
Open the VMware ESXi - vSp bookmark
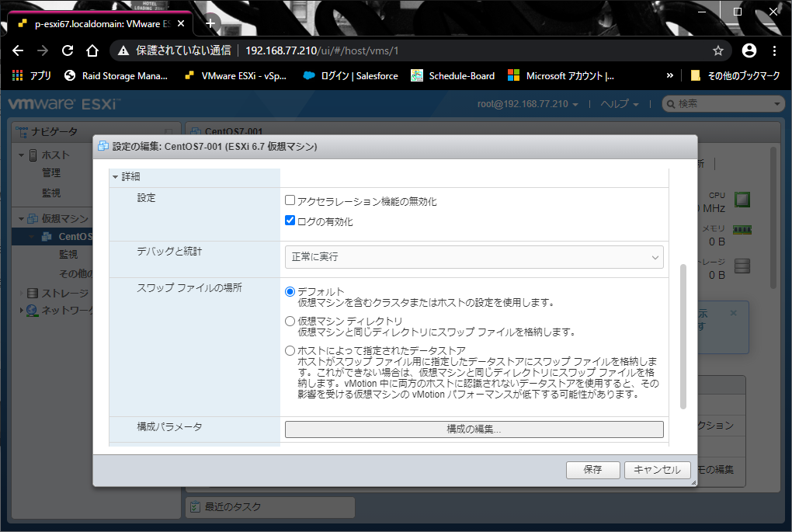click(x=235, y=76)
